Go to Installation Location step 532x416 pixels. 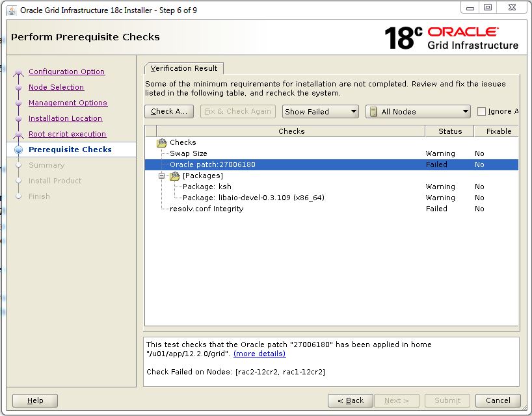(65, 118)
